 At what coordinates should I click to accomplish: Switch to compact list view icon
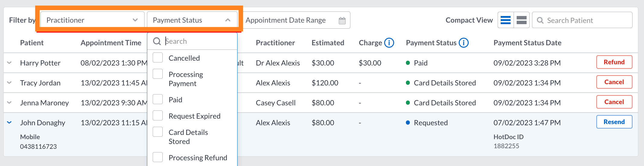click(505, 20)
